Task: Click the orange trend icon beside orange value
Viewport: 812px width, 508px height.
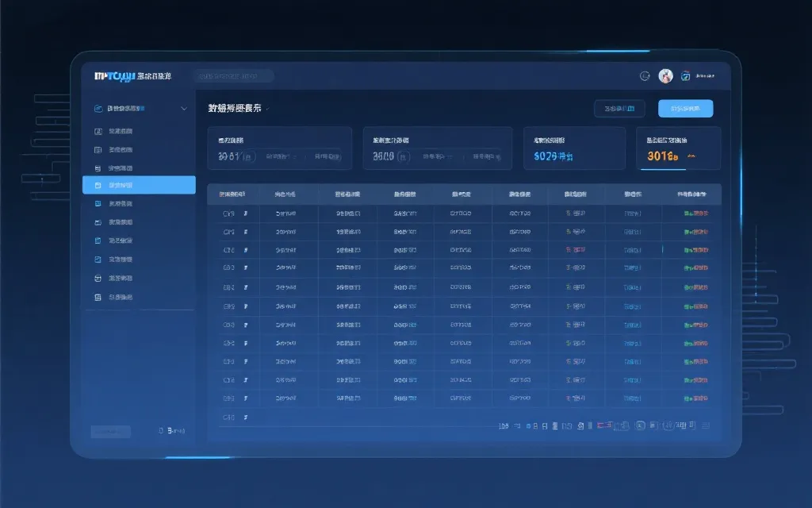Action: pos(691,156)
